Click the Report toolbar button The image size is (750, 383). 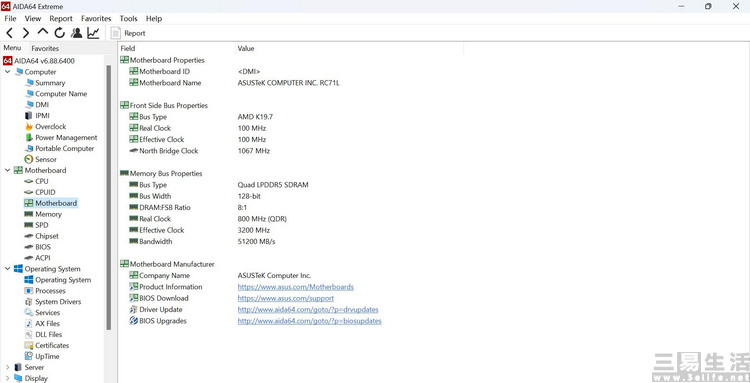point(128,33)
